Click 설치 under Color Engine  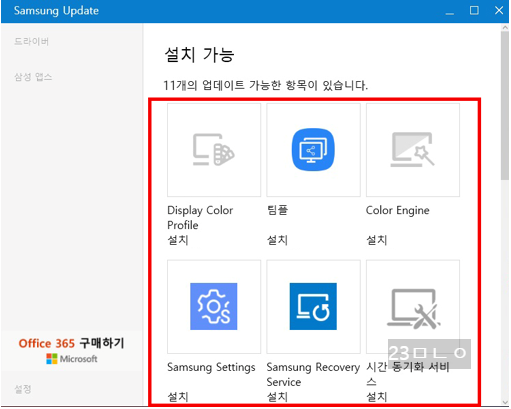point(377,240)
